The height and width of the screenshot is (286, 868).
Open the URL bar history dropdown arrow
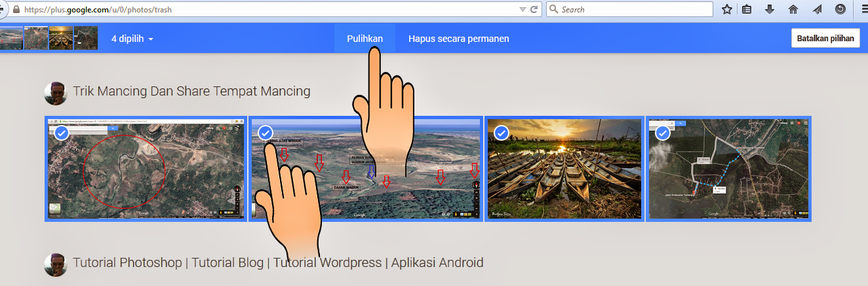[x=523, y=10]
